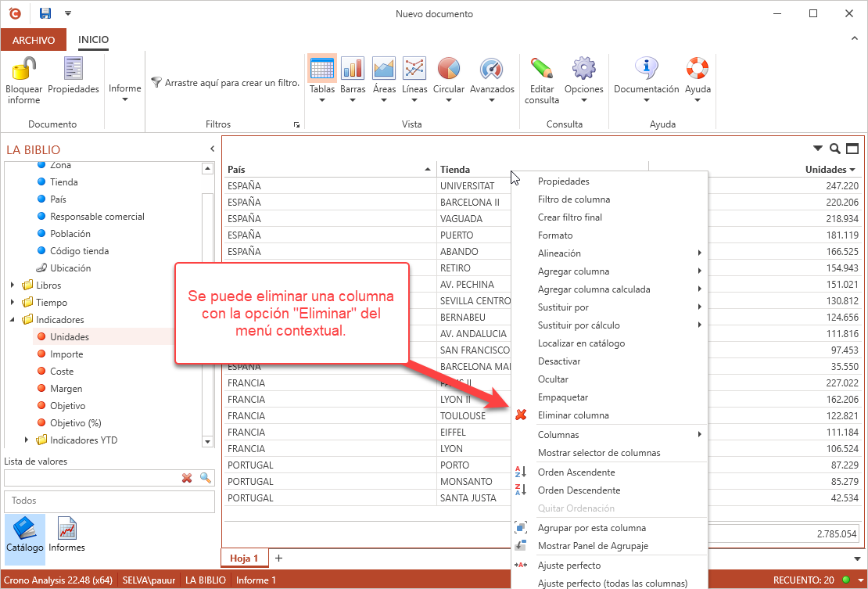
Task: Collapse the Indicadores folder
Action: coord(13,320)
